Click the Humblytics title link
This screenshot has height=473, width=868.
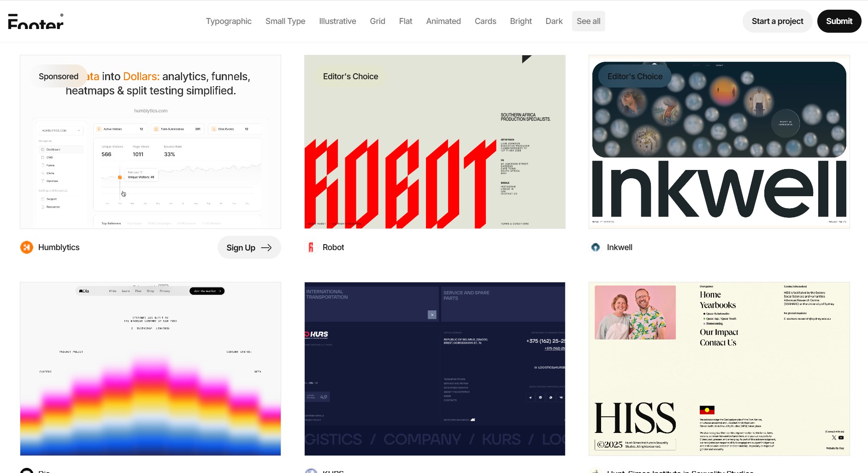click(x=59, y=247)
